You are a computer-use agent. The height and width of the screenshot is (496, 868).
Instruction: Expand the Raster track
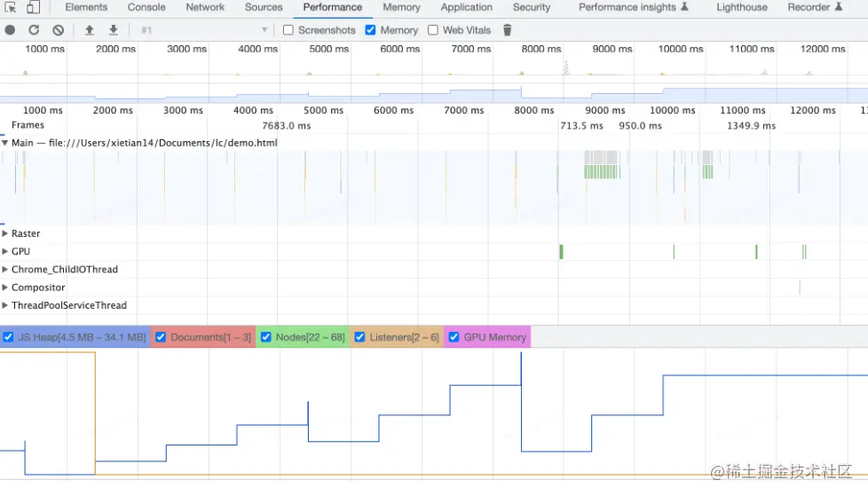click(5, 233)
